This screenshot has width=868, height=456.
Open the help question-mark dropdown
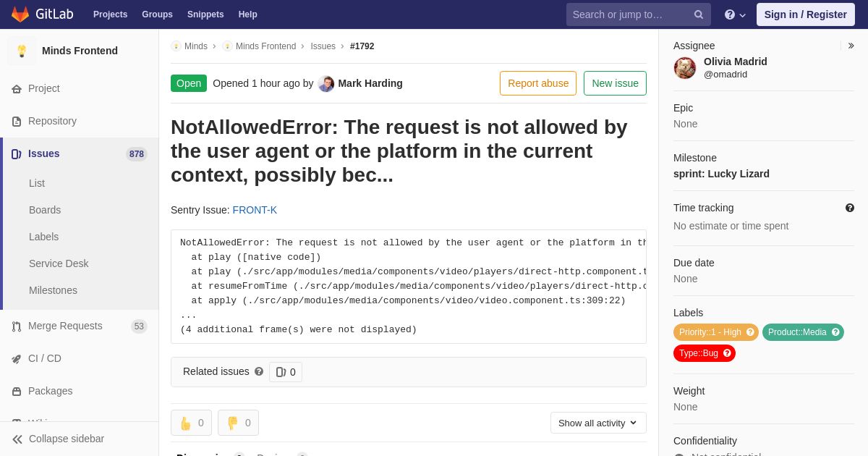coord(735,14)
